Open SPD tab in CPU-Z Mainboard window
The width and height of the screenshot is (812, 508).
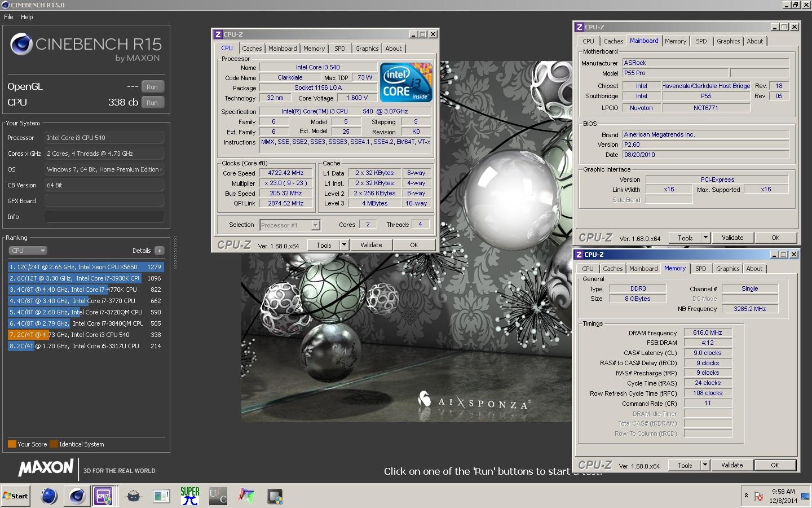pos(701,41)
